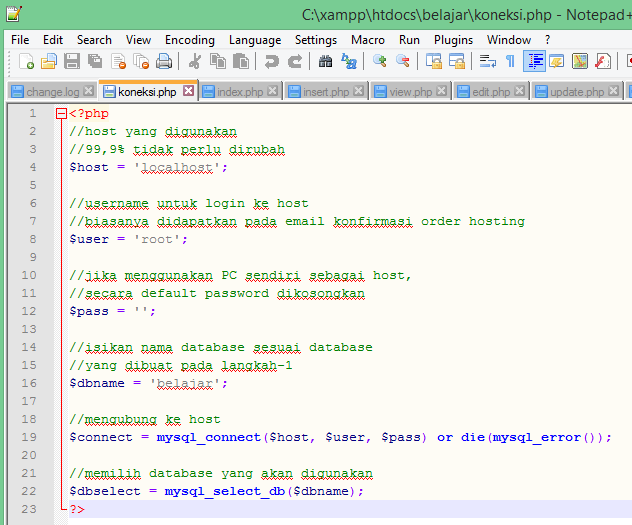Viewport: 632px width, 525px height.
Task: Click the 'localhost' string on line 4
Action: [x=177, y=167]
